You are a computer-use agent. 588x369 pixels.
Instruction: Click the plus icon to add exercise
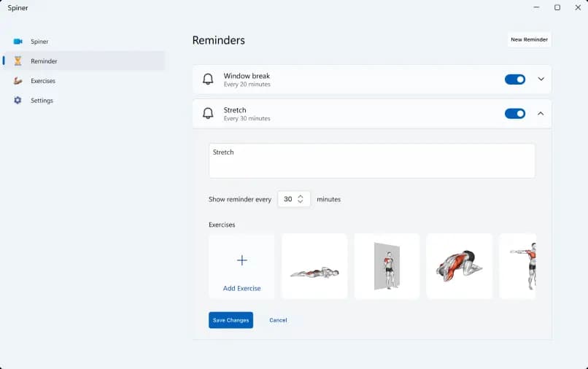pyautogui.click(x=241, y=260)
